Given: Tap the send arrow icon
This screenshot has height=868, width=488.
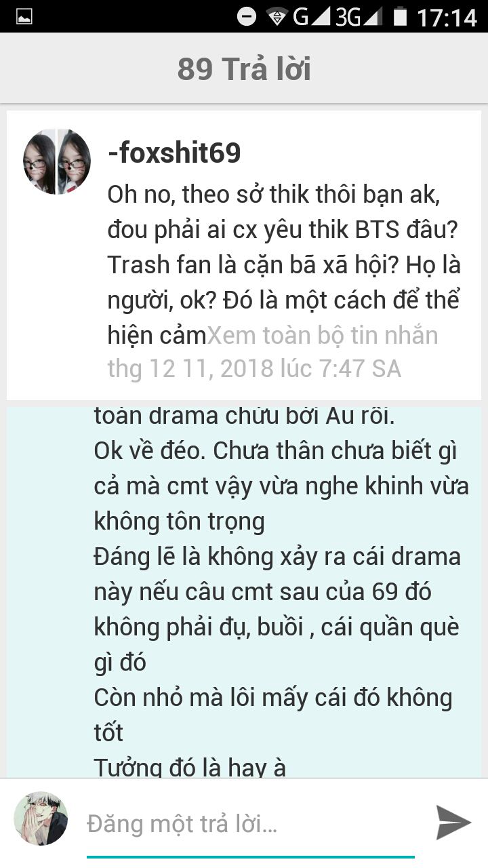Looking at the screenshot, I should pyautogui.click(x=453, y=823).
